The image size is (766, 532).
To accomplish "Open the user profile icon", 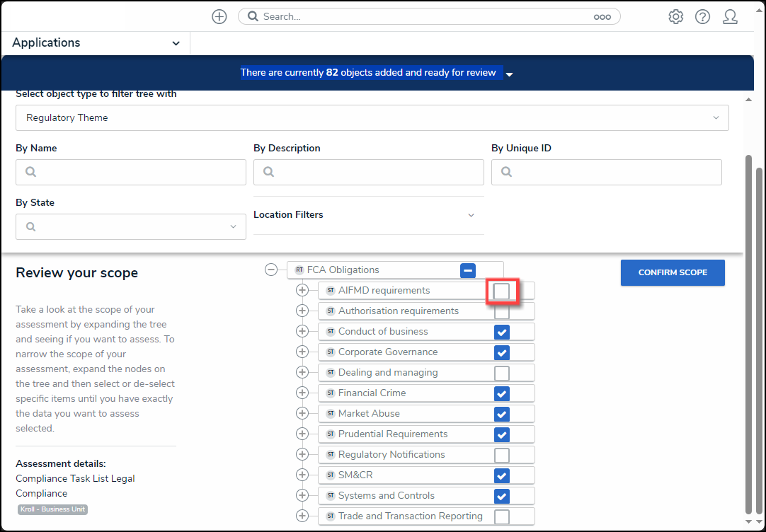I will pyautogui.click(x=730, y=17).
